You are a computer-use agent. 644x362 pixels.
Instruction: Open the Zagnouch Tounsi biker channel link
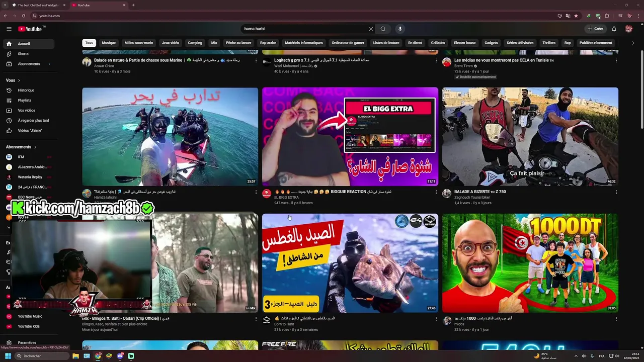click(x=473, y=198)
